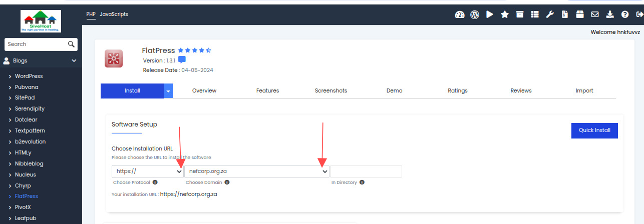Open Chyrp in the sidebar
The width and height of the screenshot is (644, 224).
[x=23, y=185]
